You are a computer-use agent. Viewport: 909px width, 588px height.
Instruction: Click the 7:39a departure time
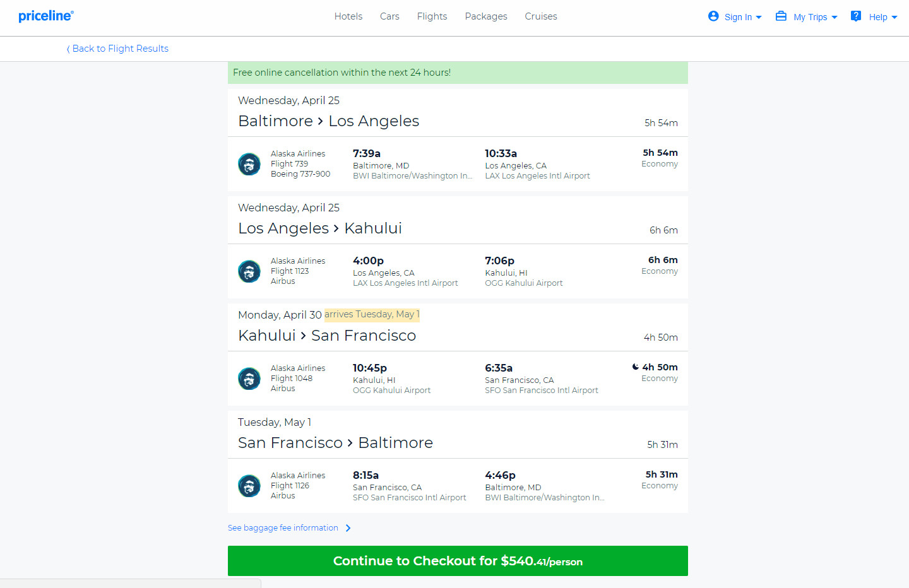[367, 153]
